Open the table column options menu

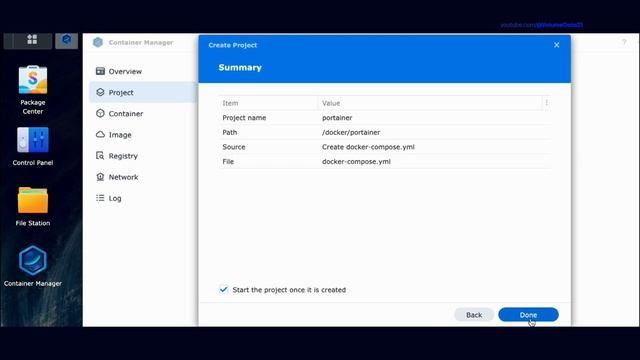(547, 103)
